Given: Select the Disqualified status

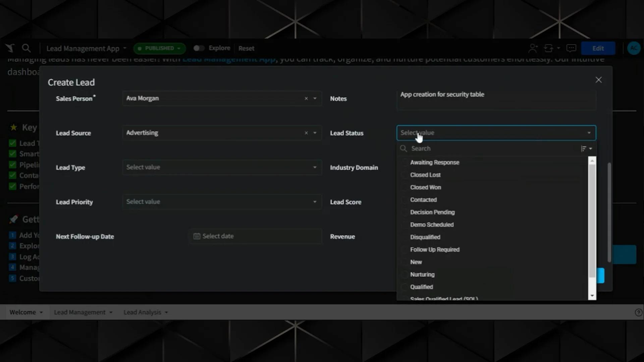Looking at the screenshot, I should click(x=425, y=237).
